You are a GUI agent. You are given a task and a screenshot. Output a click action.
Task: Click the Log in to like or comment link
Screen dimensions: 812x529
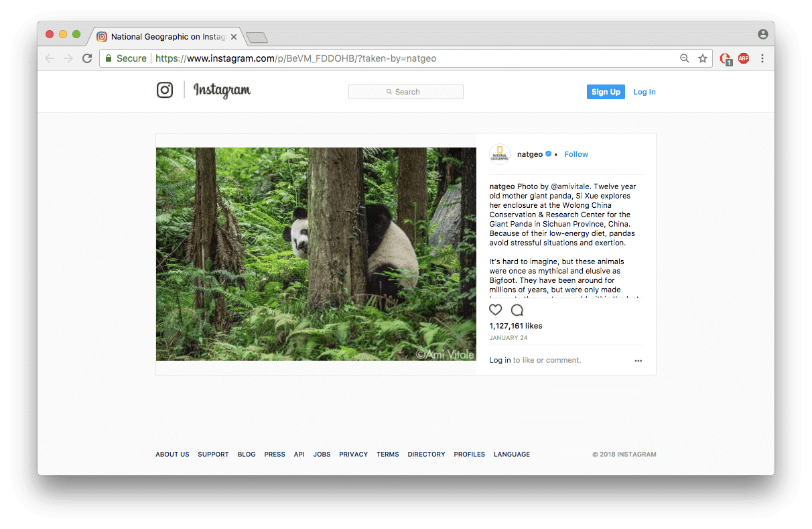click(500, 360)
